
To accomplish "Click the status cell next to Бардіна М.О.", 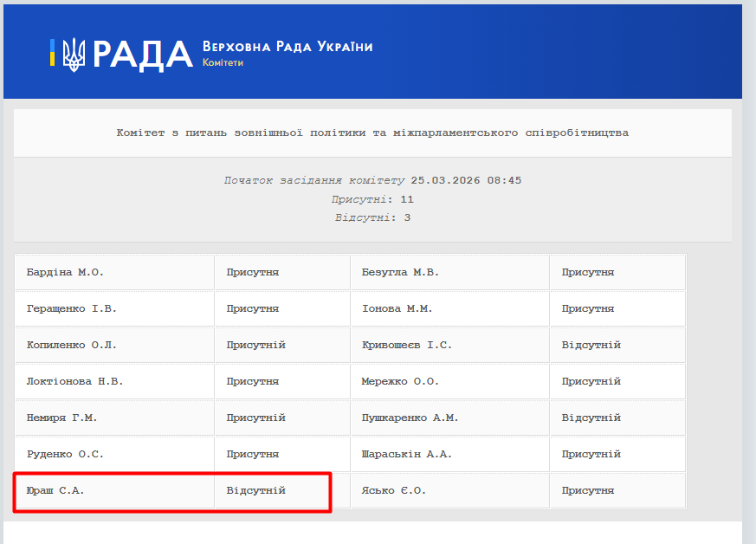I will tap(282, 273).
